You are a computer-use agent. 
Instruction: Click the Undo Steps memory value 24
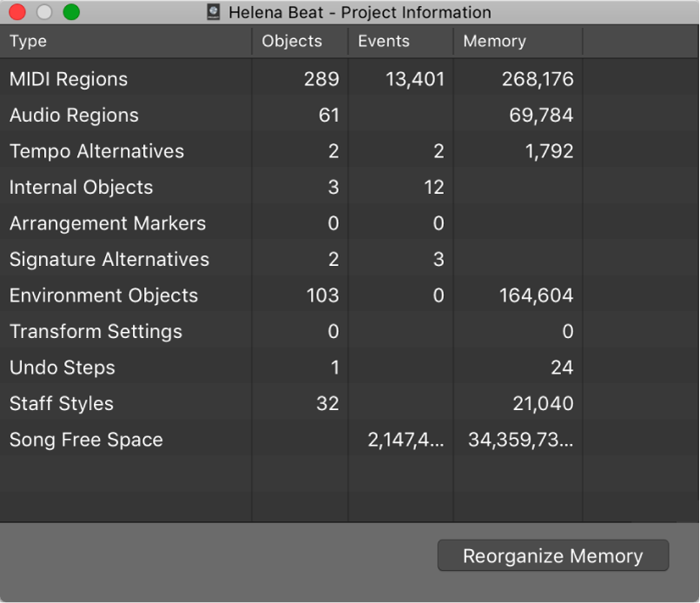pyautogui.click(x=562, y=368)
